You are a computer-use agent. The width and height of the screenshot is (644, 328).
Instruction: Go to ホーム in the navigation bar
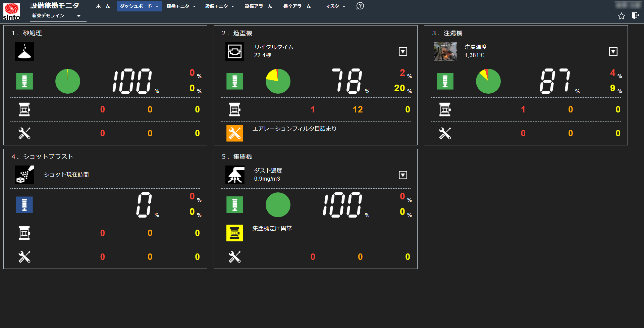103,6
